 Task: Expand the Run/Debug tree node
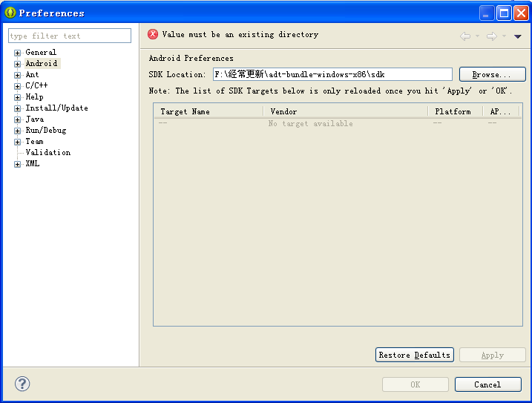17,131
